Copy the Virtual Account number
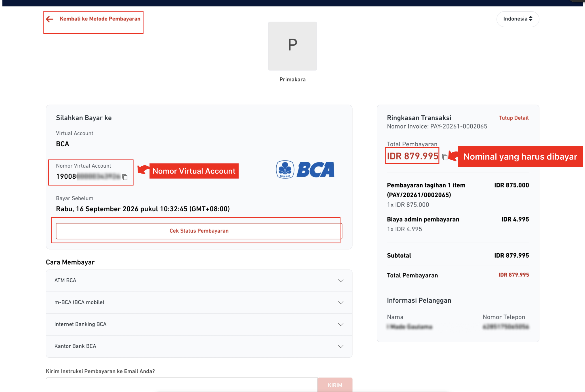The image size is (585, 392). (x=125, y=177)
